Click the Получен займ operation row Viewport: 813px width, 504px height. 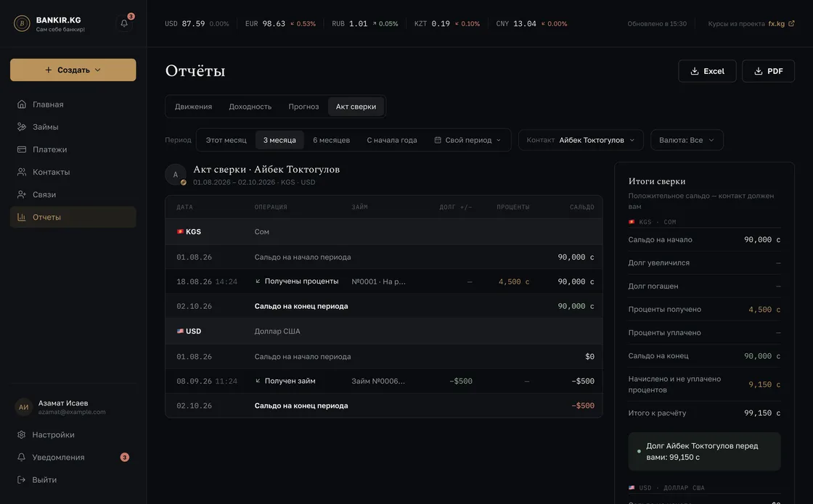pos(384,381)
